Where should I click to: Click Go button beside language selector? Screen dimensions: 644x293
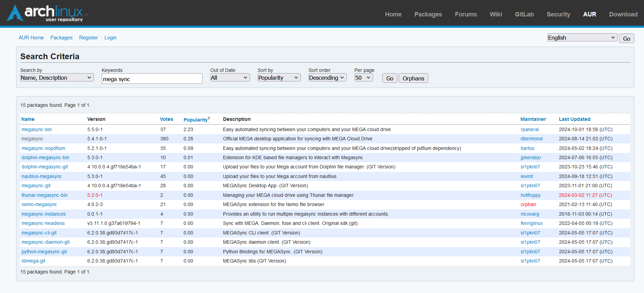[626, 38]
